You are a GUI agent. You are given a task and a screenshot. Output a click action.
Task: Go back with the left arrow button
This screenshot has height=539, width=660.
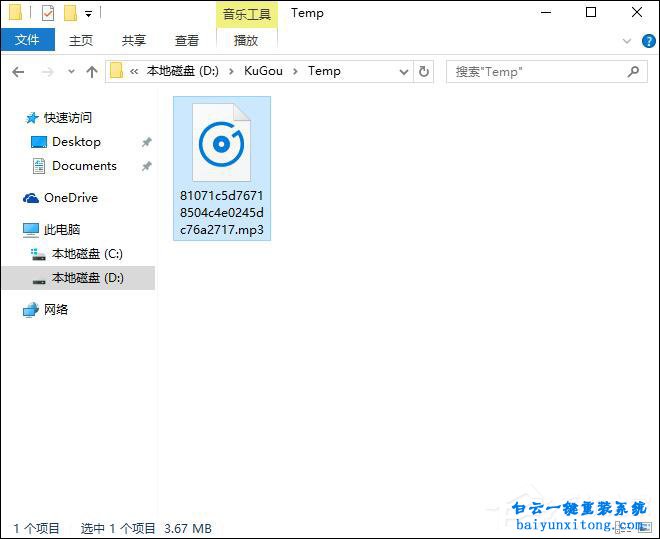click(x=18, y=72)
